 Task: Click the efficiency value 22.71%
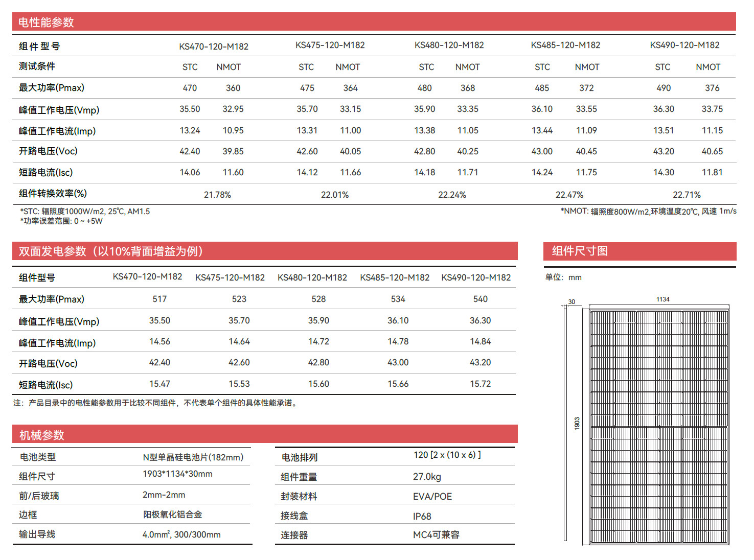[x=687, y=195]
